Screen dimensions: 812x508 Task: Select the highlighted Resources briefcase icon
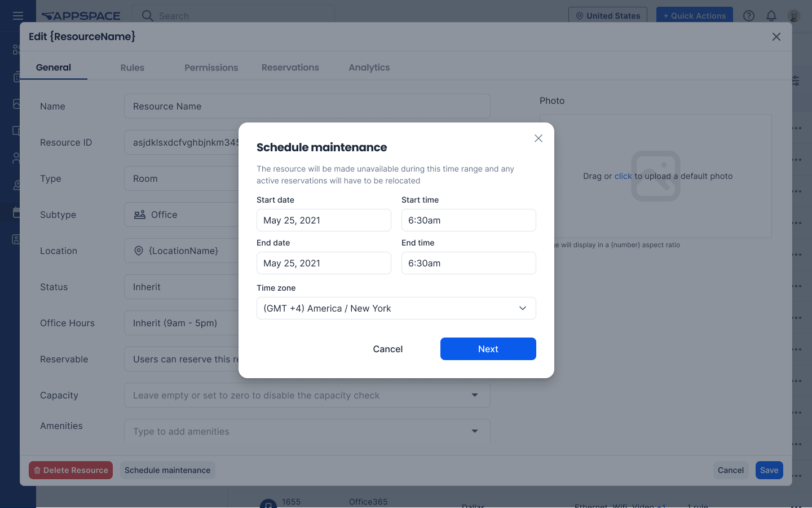pyautogui.click(x=15, y=212)
